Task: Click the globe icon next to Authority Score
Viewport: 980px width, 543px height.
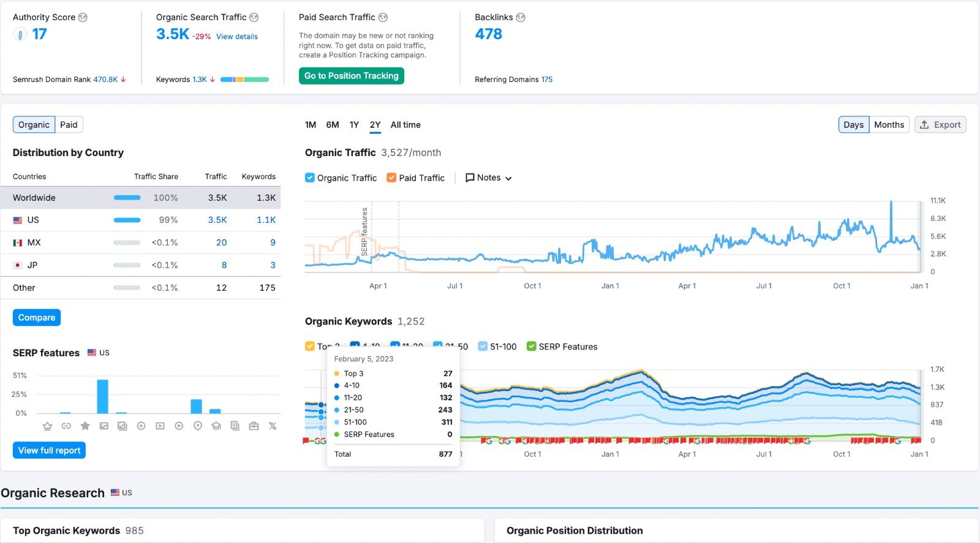Action: 83,18
